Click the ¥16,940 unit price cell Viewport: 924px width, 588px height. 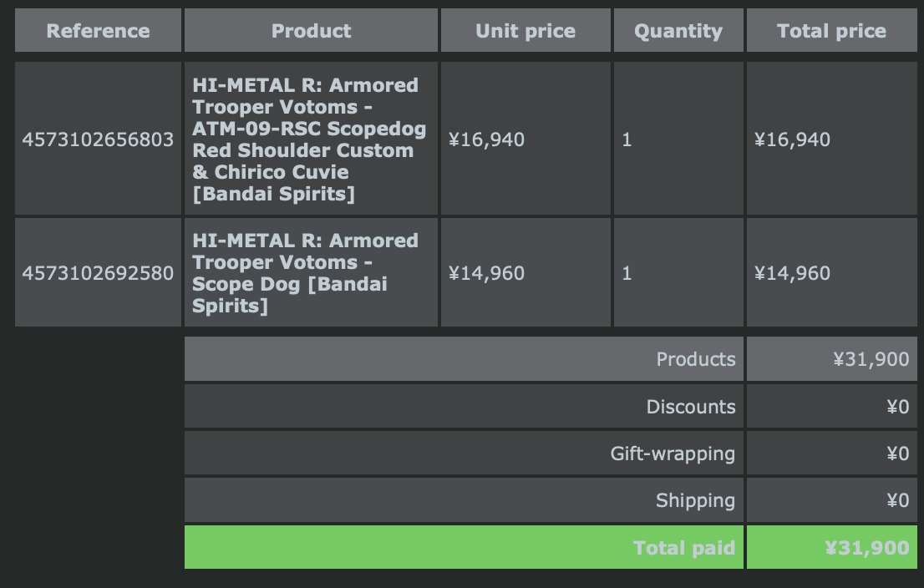point(487,139)
